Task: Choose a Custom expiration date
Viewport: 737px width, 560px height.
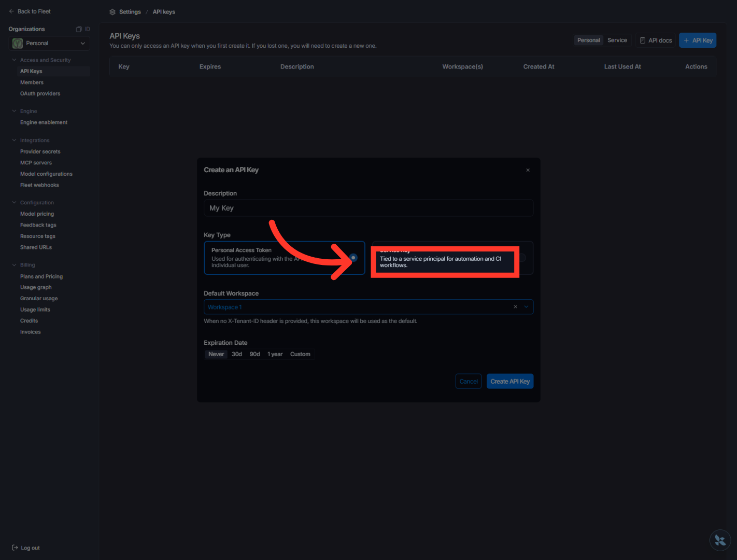Action: [x=300, y=354]
